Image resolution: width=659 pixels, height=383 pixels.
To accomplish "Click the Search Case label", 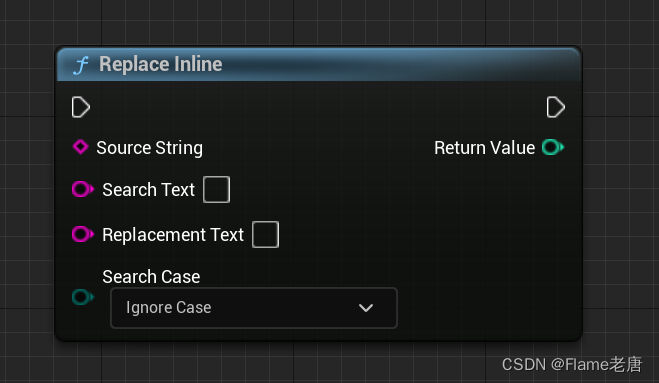I will (x=151, y=277).
